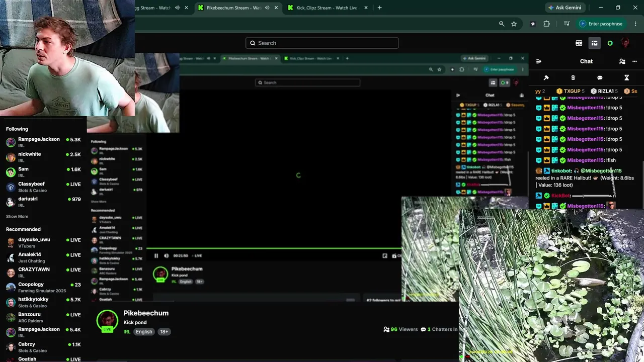Open the user profile avatar in Kick header
644x362 pixels.
pyautogui.click(x=625, y=43)
